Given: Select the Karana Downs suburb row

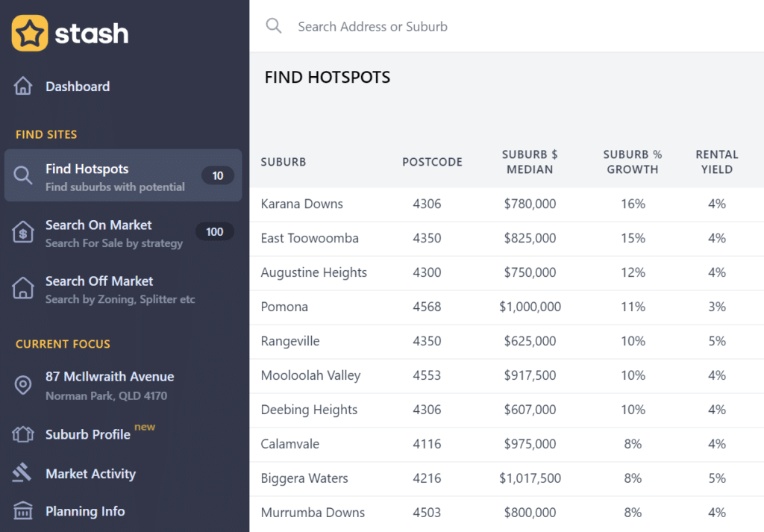Looking at the screenshot, I should (x=301, y=204).
